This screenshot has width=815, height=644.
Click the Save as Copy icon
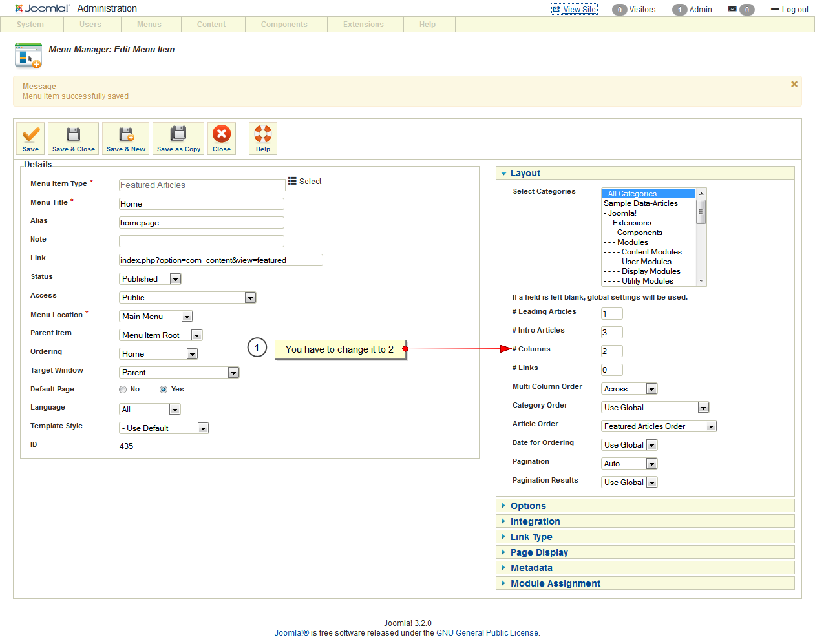(x=178, y=134)
